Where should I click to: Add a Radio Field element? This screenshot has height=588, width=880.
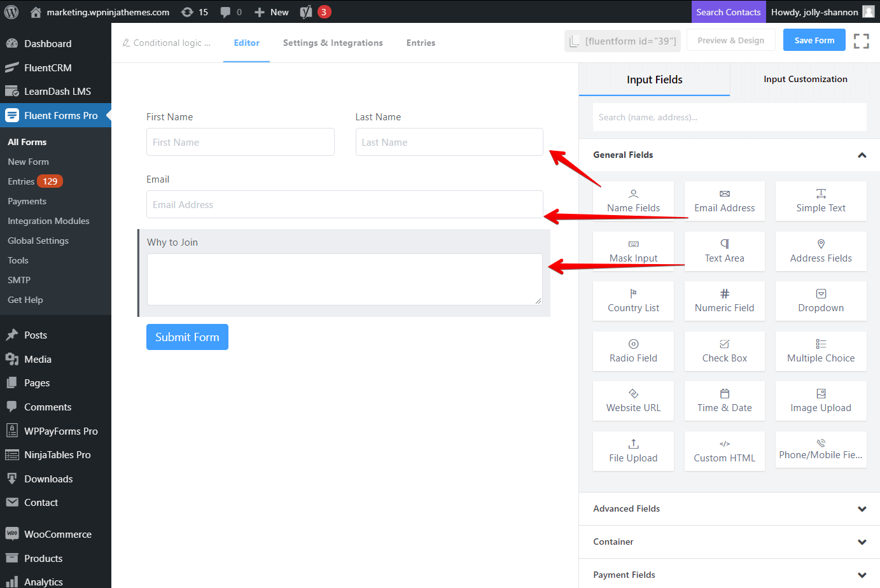(633, 351)
